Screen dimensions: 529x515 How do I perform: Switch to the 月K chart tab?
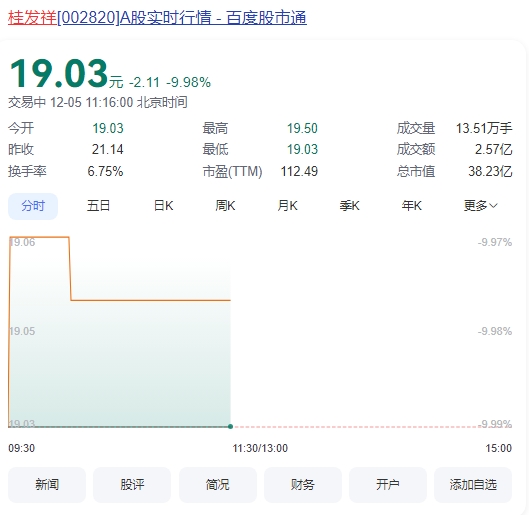click(x=287, y=206)
